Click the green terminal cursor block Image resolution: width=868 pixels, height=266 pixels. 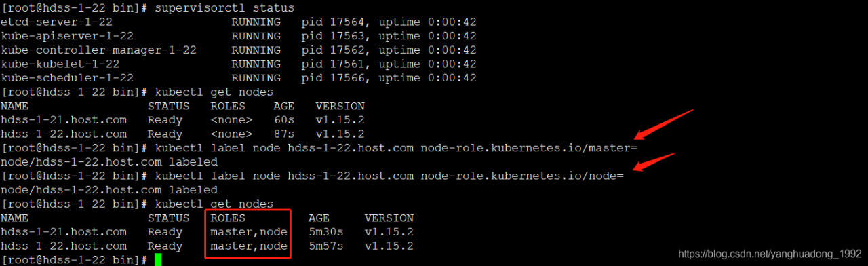[158, 259]
